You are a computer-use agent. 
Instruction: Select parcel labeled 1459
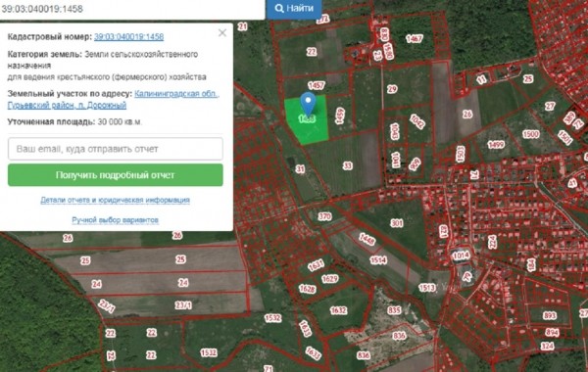340,116
